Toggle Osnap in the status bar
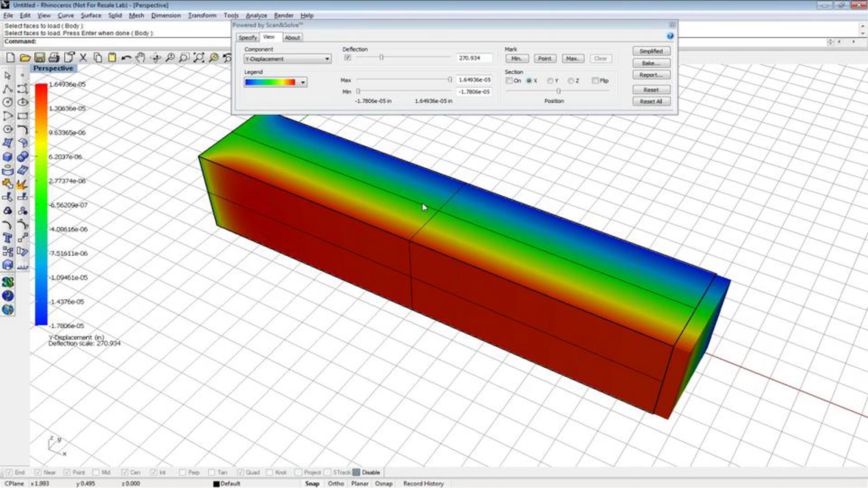Viewport: 868px width, 488px height. pos(384,483)
